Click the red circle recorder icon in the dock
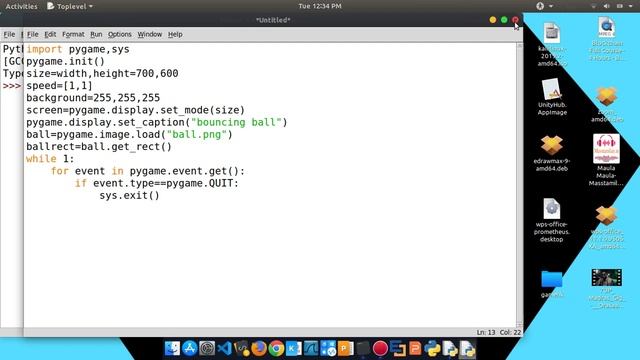 point(380,349)
